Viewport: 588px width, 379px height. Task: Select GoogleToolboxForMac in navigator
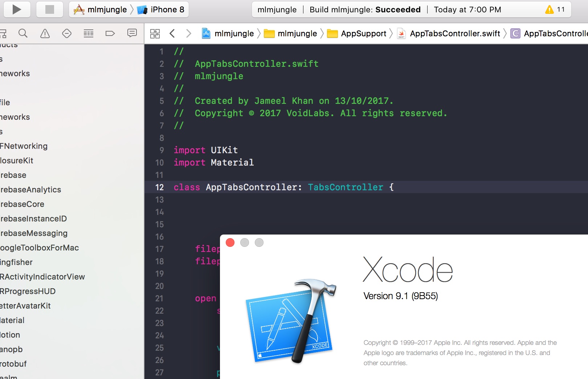coord(39,248)
